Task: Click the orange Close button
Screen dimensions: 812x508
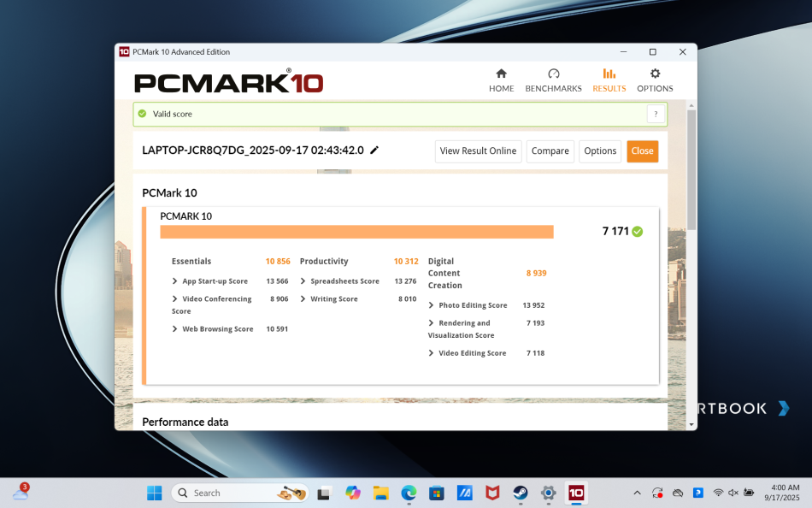Action: pos(642,151)
